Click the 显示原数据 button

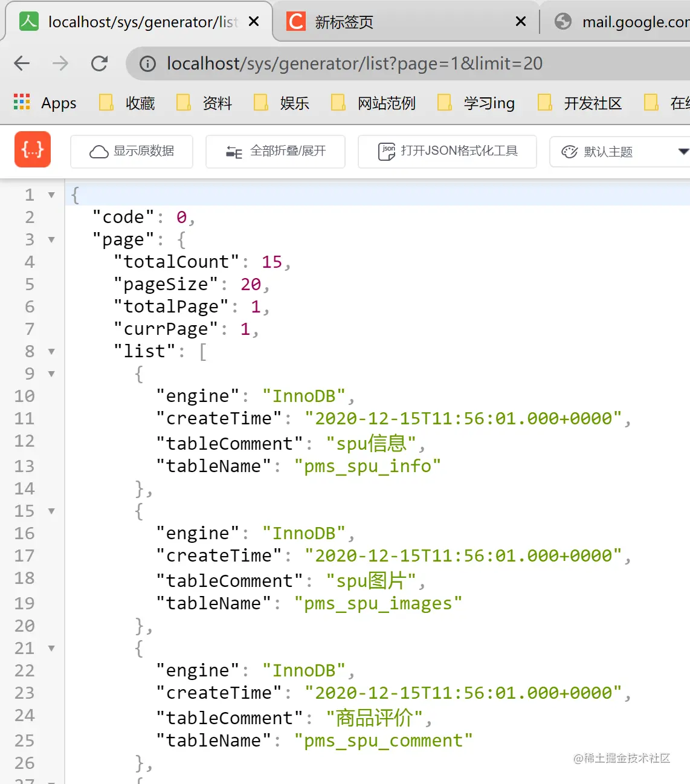click(x=132, y=151)
